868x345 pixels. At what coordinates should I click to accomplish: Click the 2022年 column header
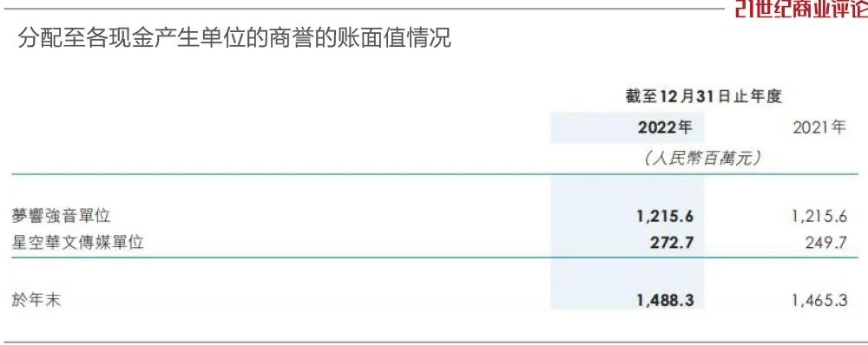click(x=665, y=127)
